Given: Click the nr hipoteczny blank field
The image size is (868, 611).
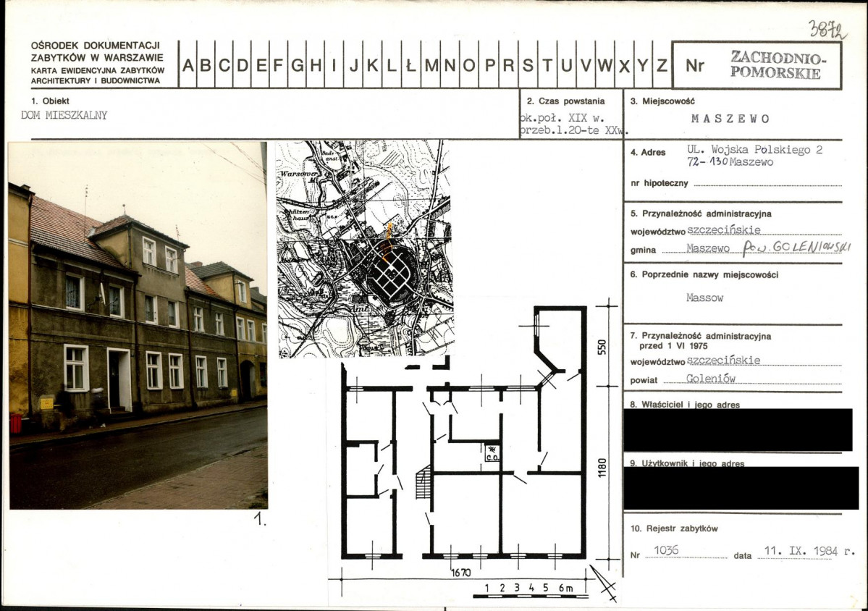Looking at the screenshot, I should coord(767,182).
